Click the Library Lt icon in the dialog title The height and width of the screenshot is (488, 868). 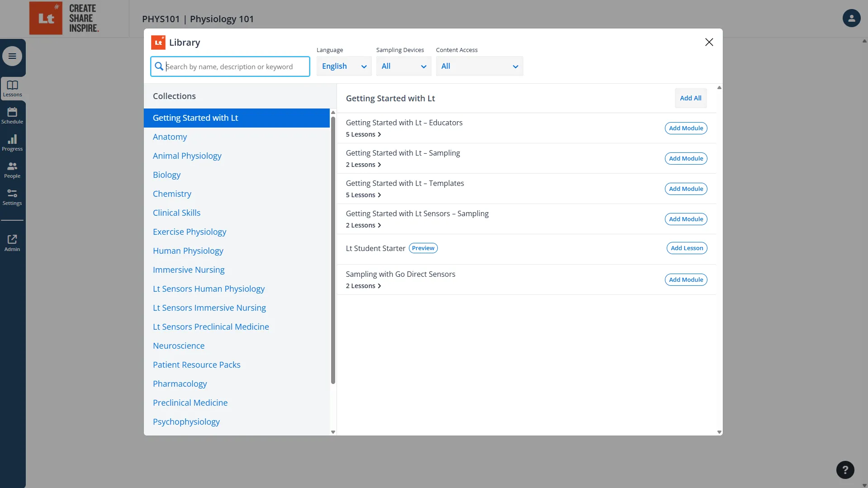click(x=158, y=43)
